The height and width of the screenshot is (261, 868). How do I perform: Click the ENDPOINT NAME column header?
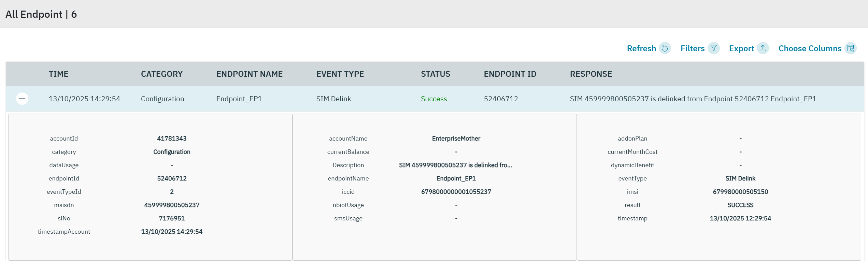(x=249, y=74)
